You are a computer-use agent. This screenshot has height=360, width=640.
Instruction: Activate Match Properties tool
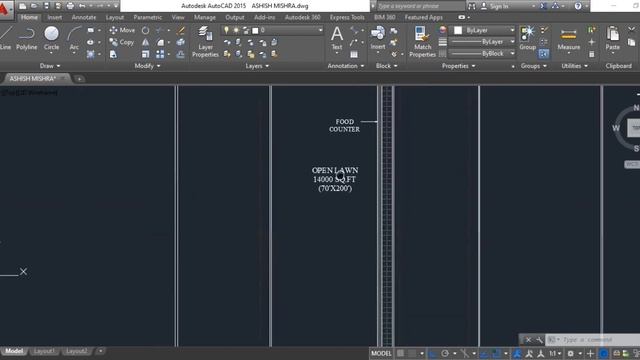pos(422,42)
